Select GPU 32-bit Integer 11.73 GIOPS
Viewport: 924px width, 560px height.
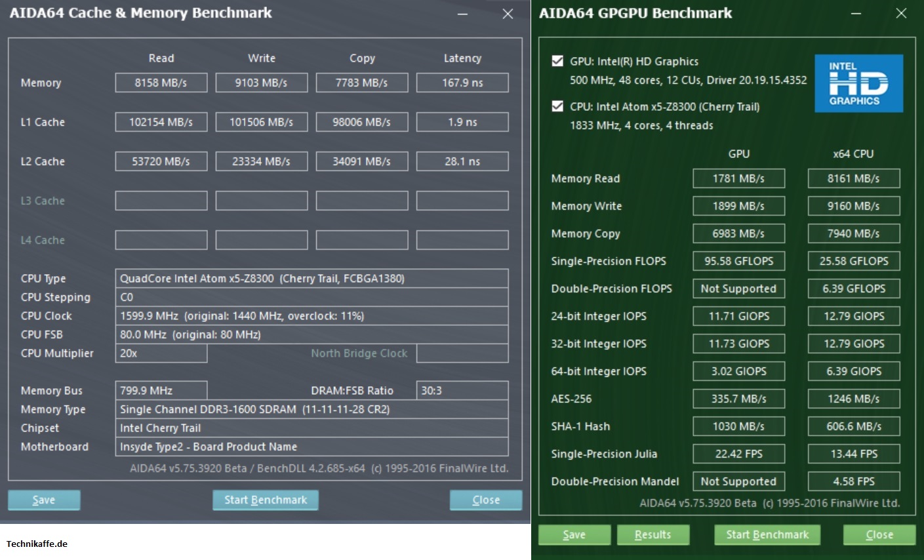[x=739, y=344]
